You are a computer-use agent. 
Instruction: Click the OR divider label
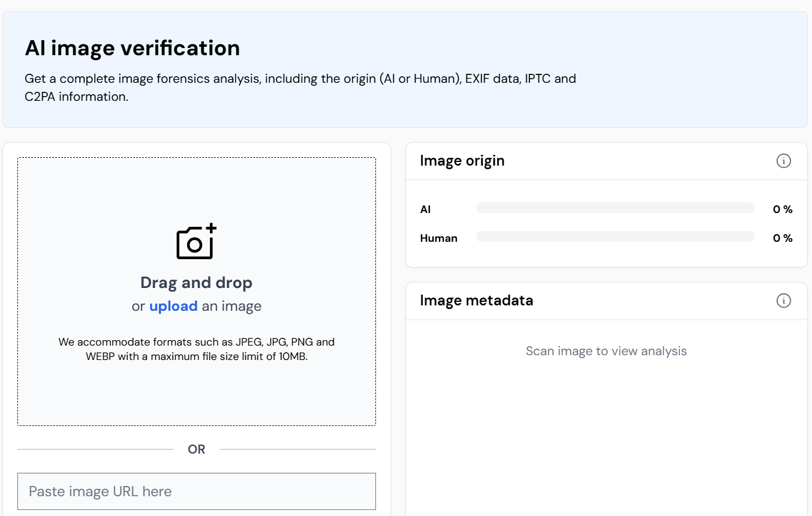pyautogui.click(x=196, y=449)
